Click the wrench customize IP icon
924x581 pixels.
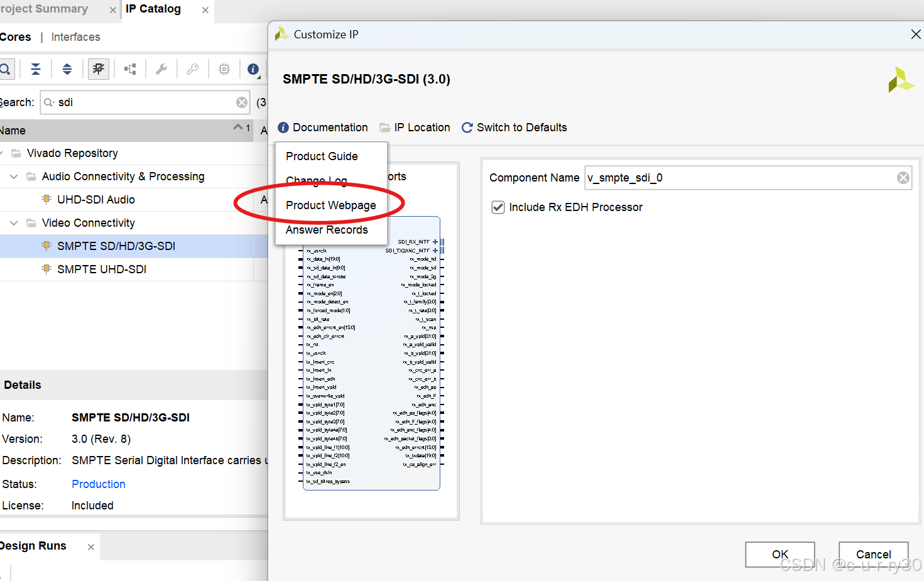[161, 69]
